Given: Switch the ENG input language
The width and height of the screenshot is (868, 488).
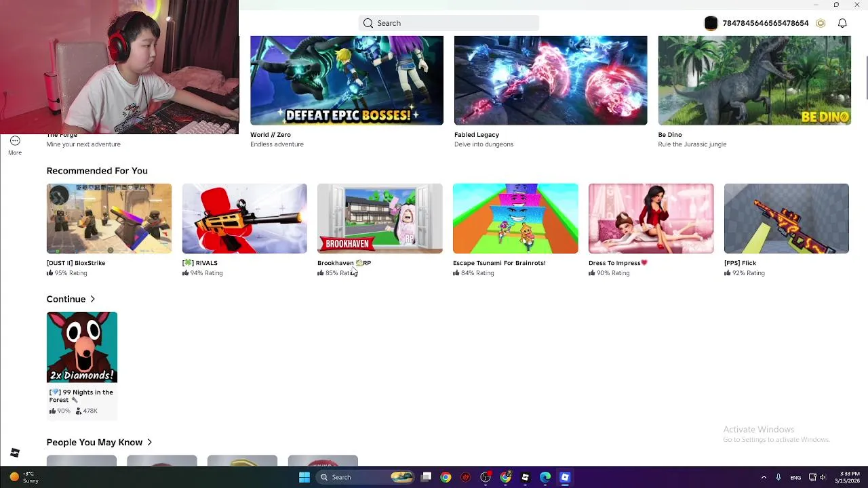Looking at the screenshot, I should (795, 477).
